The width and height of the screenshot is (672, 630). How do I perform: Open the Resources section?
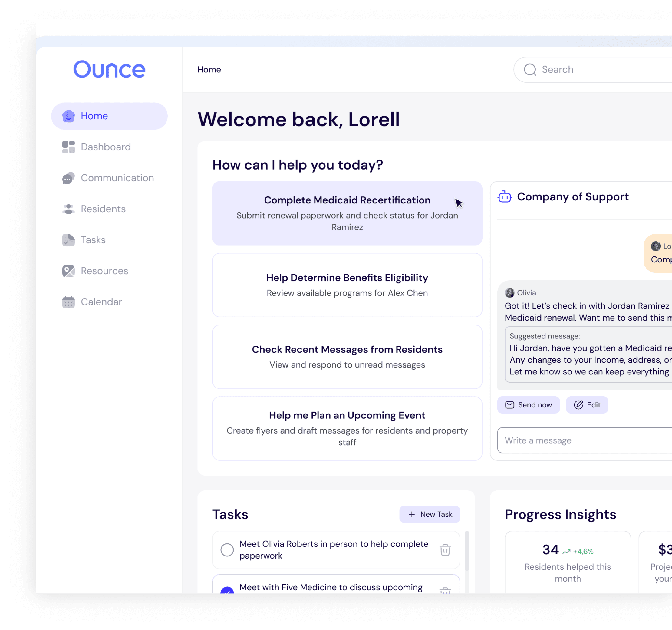tap(95, 271)
